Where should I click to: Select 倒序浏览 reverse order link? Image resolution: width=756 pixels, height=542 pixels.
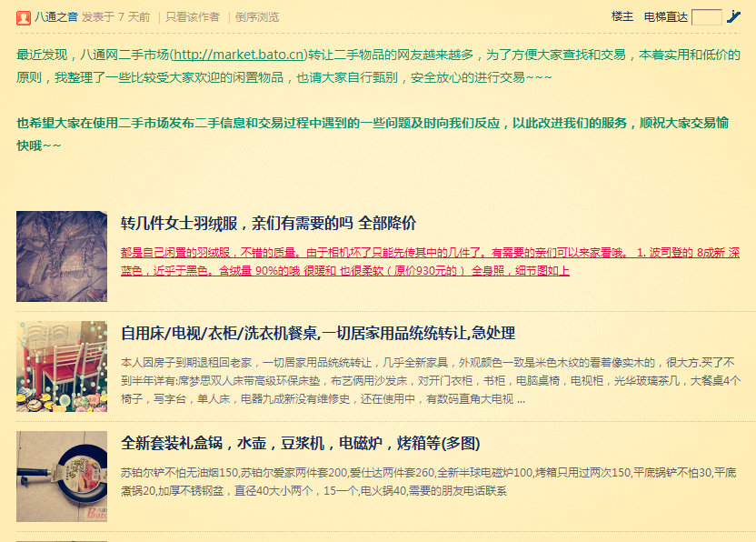tap(257, 17)
